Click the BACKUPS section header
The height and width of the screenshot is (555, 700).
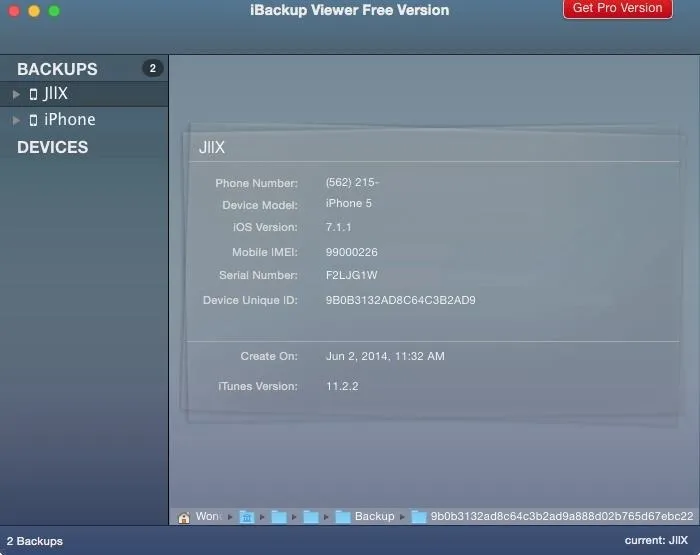(57, 69)
